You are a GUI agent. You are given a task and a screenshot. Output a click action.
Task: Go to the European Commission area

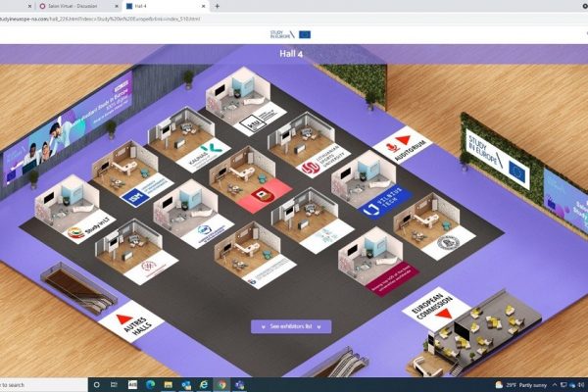435,308
